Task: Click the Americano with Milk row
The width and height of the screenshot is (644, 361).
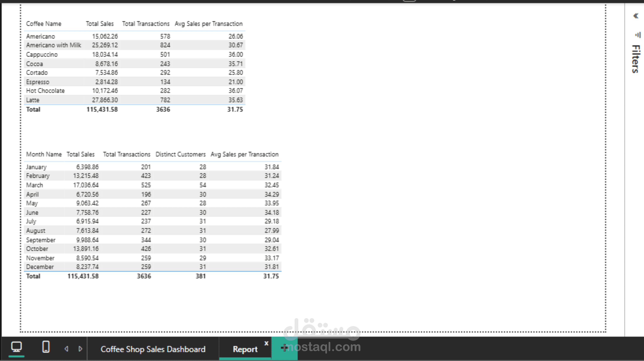Action: (53, 45)
